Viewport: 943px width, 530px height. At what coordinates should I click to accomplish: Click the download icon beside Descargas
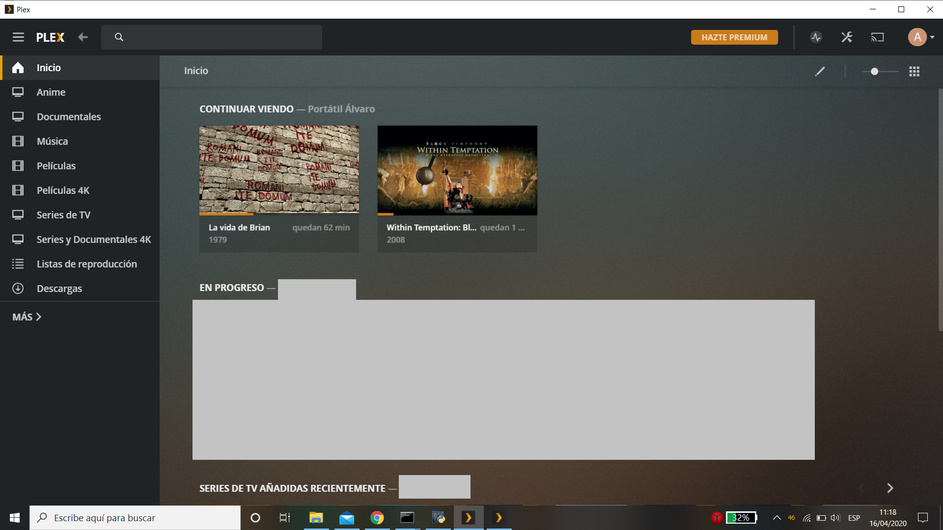18,289
